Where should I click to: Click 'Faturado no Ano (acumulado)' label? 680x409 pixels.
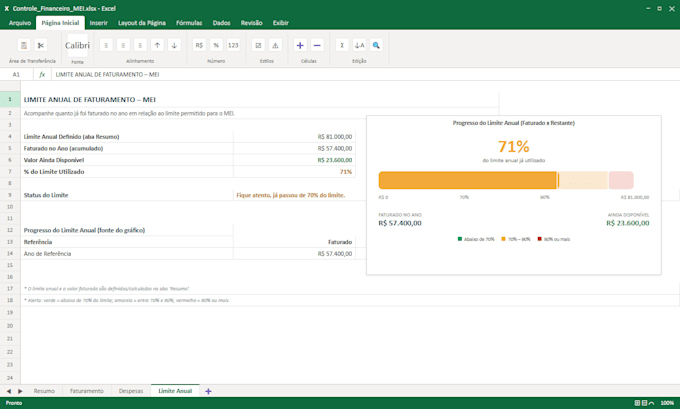tap(127, 148)
